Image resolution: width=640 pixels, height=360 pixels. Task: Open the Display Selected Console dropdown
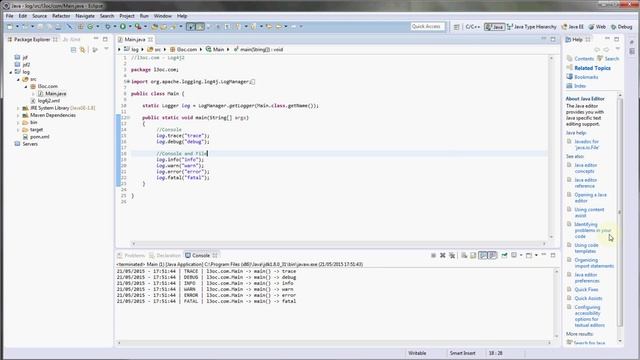[x=521, y=255]
